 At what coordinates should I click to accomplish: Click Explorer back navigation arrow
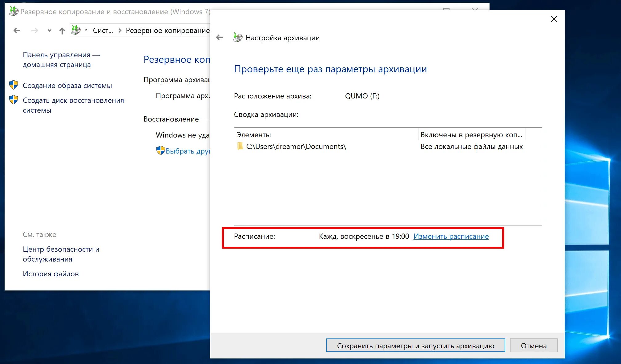tap(17, 30)
